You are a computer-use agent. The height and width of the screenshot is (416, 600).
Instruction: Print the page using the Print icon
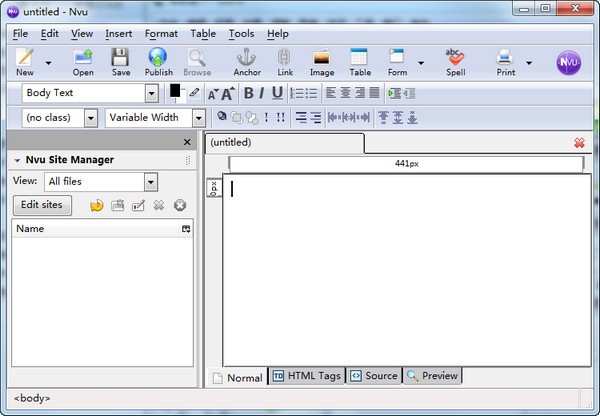[505, 62]
